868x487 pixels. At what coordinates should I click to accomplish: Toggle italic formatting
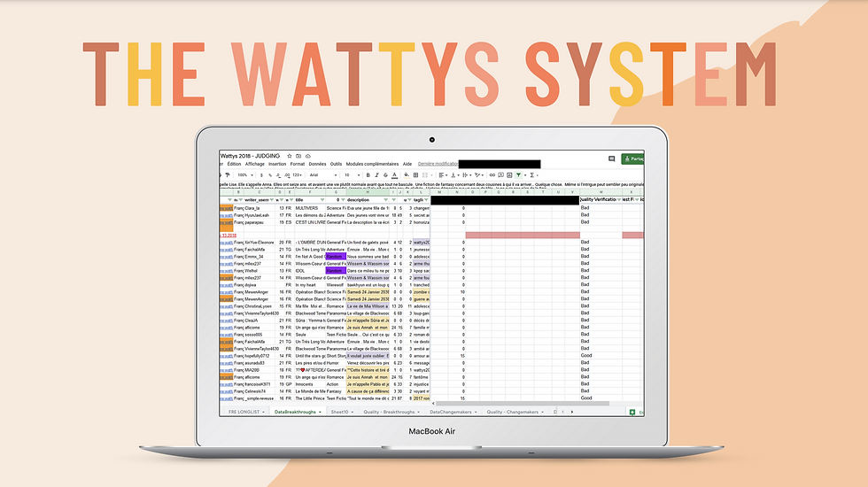tap(377, 175)
